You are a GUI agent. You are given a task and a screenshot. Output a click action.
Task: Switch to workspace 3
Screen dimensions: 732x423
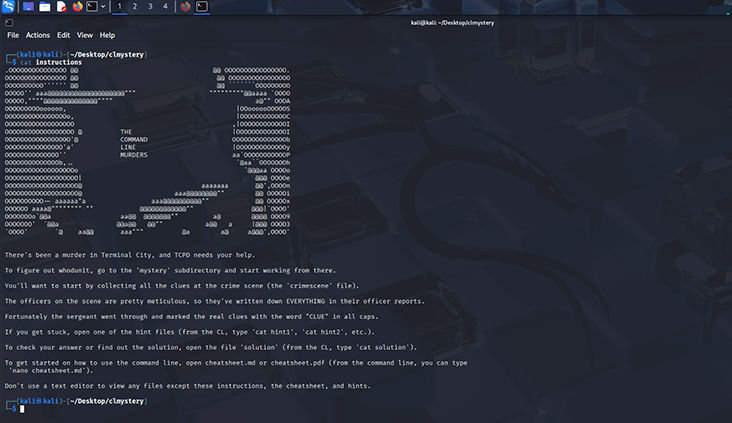pos(150,7)
